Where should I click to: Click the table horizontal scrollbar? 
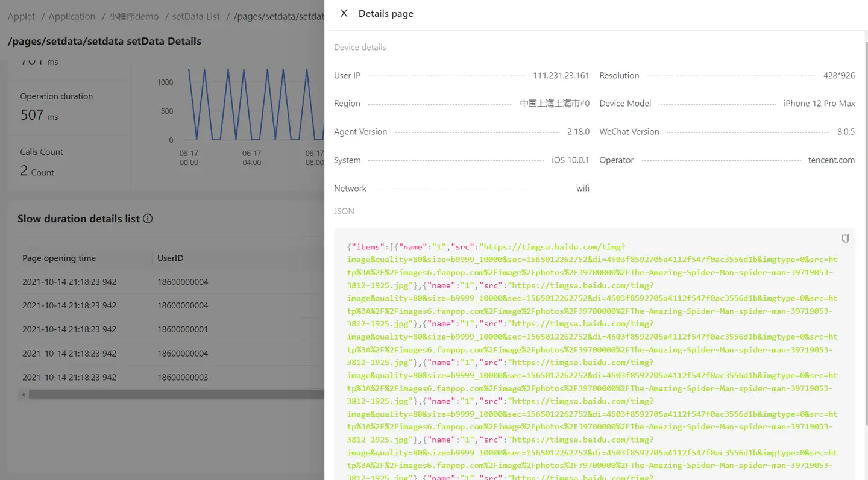(176, 395)
